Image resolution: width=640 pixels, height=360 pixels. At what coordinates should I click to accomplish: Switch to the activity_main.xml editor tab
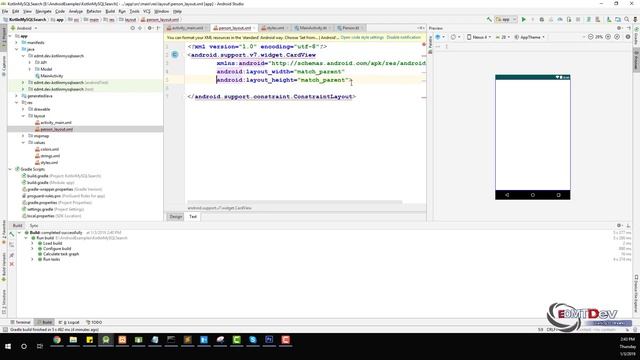[187, 28]
